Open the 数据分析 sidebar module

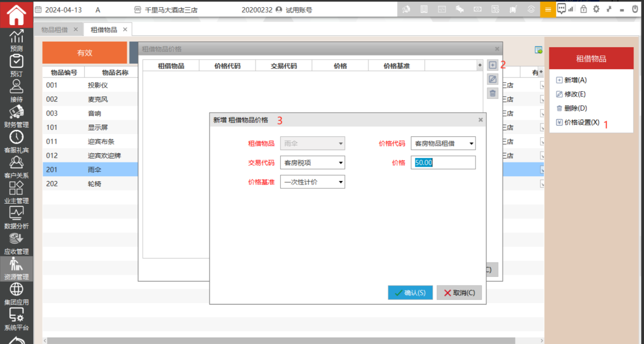pos(16,218)
